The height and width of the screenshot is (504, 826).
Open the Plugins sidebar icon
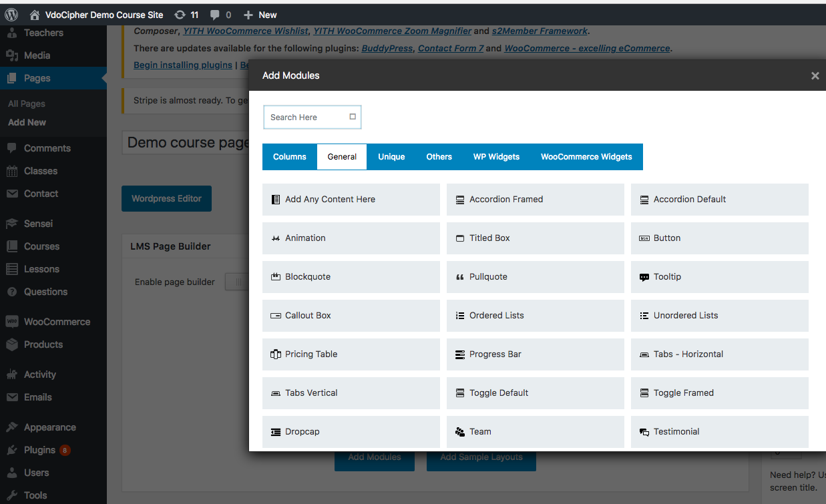(12, 450)
